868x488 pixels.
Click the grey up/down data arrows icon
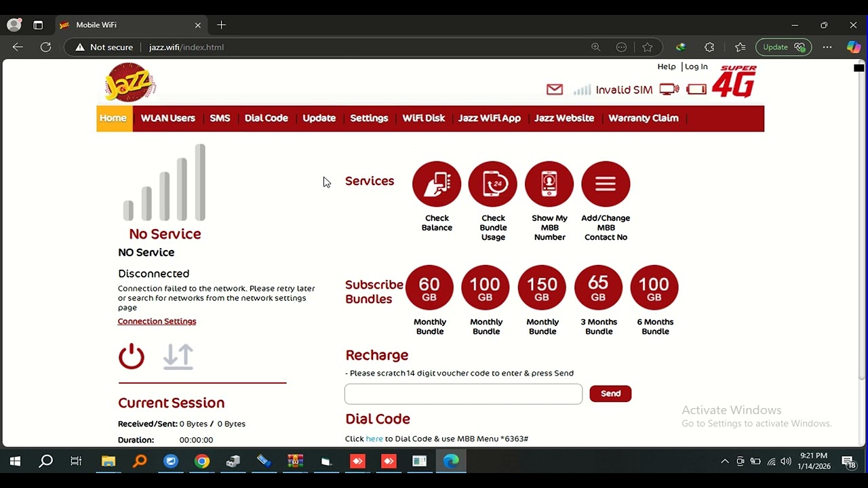[x=178, y=357]
